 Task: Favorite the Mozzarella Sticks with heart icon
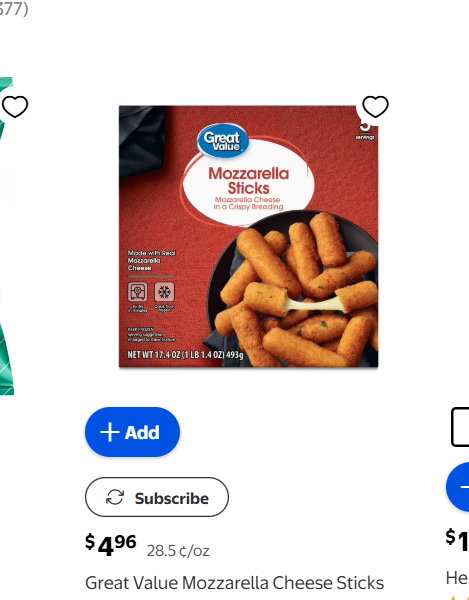point(375,106)
